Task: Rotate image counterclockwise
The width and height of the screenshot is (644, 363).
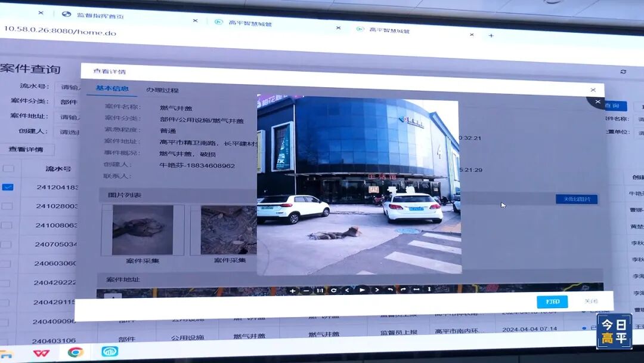Action: (x=390, y=290)
